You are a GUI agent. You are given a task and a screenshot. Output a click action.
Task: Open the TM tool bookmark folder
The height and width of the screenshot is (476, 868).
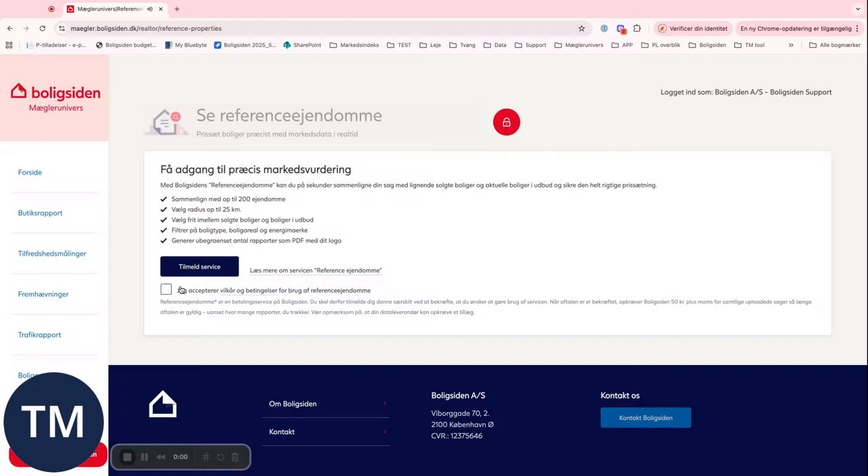coord(749,45)
